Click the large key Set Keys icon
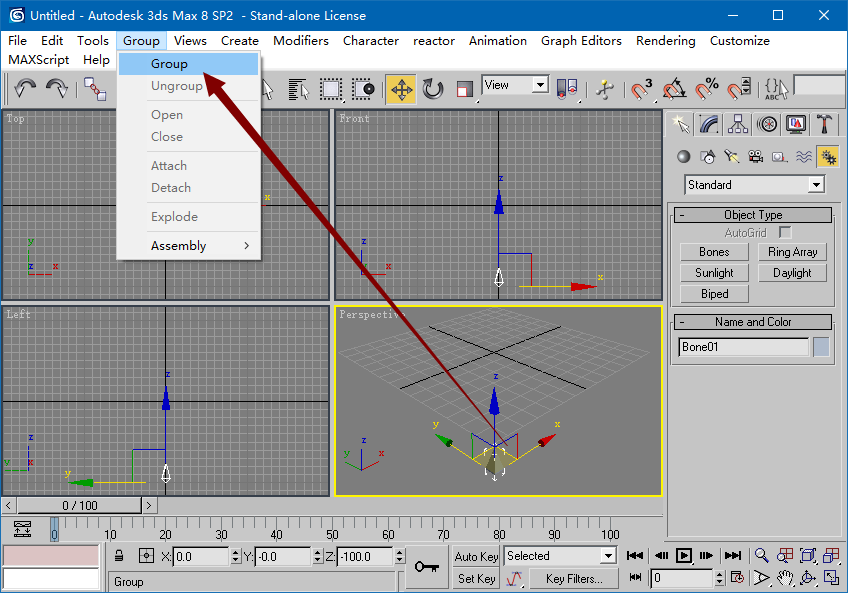This screenshot has width=848, height=593. (427, 566)
